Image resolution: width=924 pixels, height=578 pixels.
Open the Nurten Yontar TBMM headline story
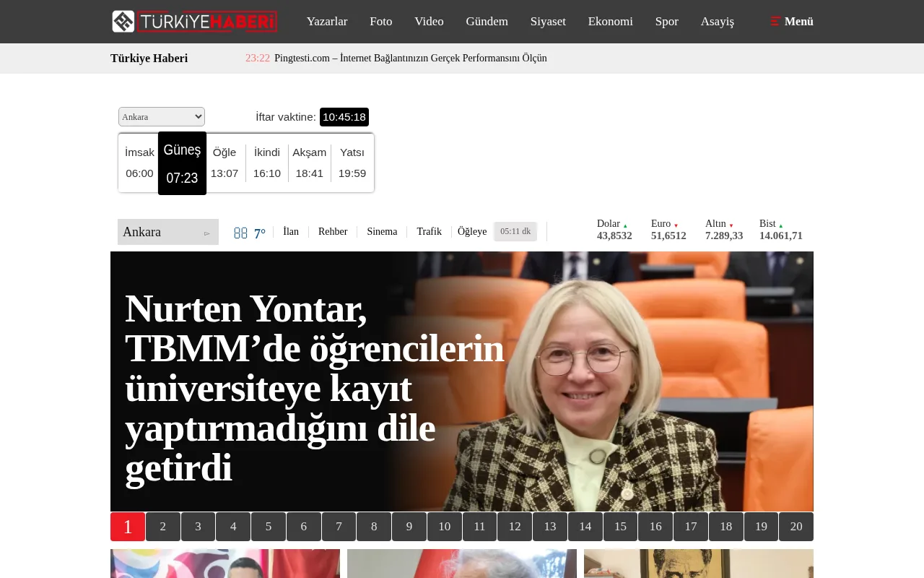tap(314, 387)
